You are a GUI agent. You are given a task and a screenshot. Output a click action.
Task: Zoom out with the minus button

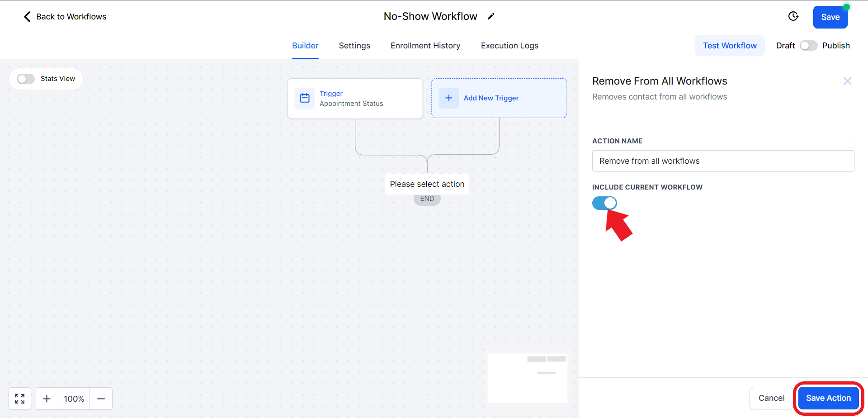[101, 399]
